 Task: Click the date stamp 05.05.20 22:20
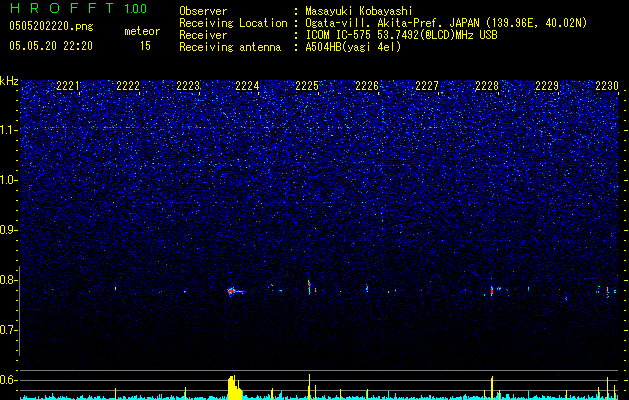(x=51, y=46)
